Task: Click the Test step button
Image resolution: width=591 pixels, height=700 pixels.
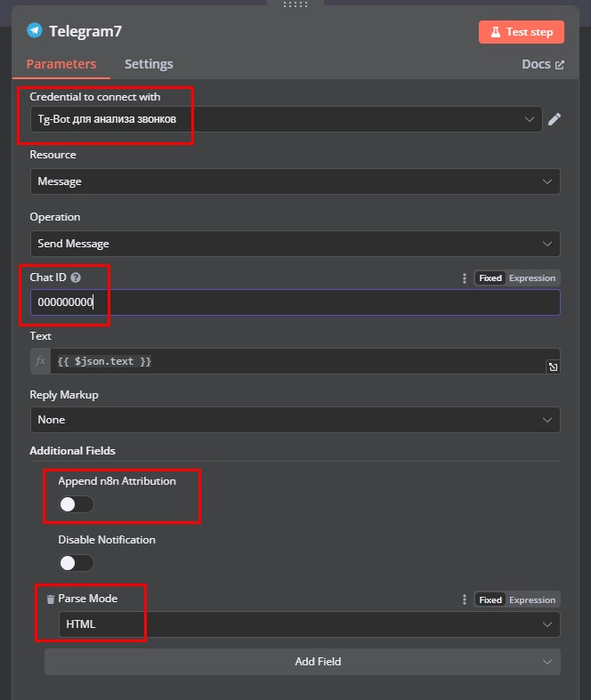Action: click(x=522, y=32)
